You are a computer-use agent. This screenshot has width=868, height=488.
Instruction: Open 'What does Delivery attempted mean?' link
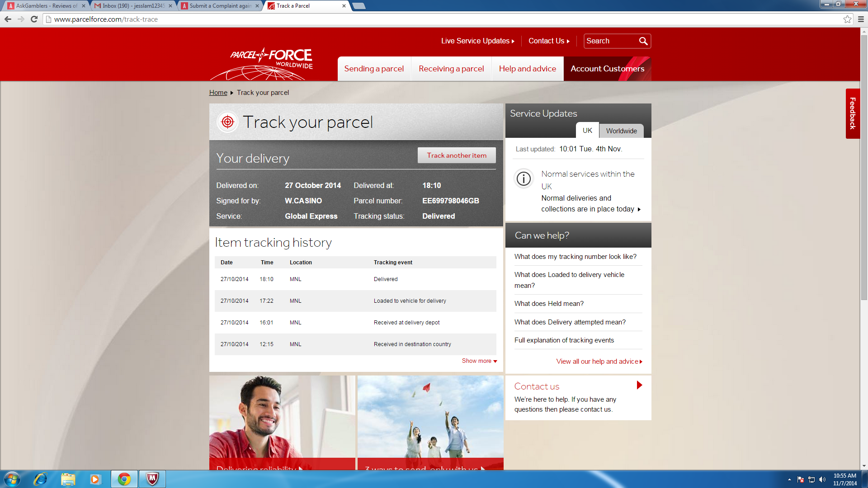pyautogui.click(x=570, y=322)
